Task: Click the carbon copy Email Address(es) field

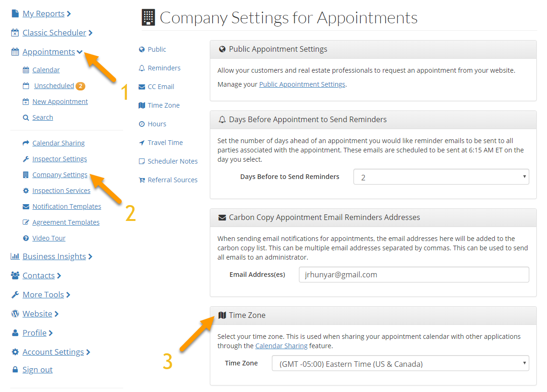Action: [x=414, y=275]
